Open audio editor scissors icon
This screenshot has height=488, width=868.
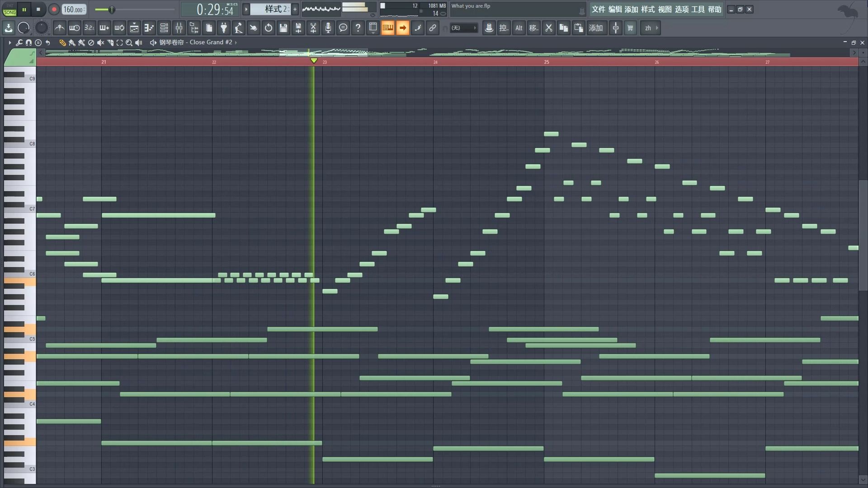click(x=313, y=28)
